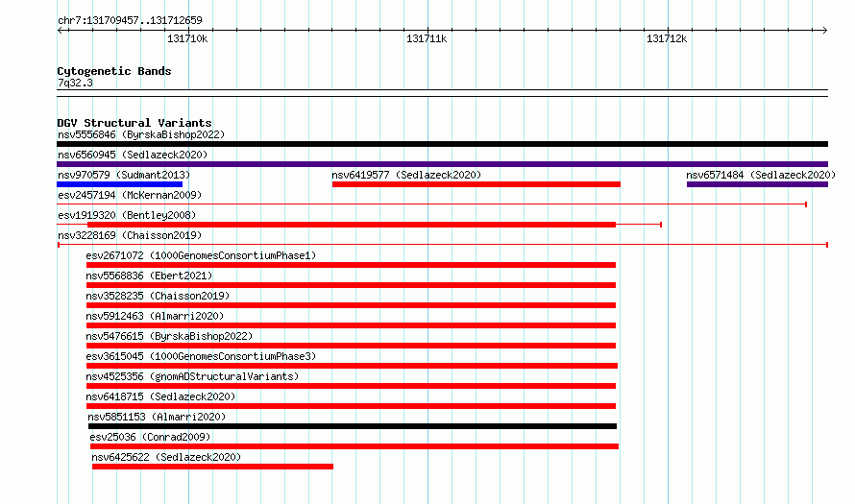Open esv1919320 (Bentley2008) label
855x504 pixels.
point(127,215)
